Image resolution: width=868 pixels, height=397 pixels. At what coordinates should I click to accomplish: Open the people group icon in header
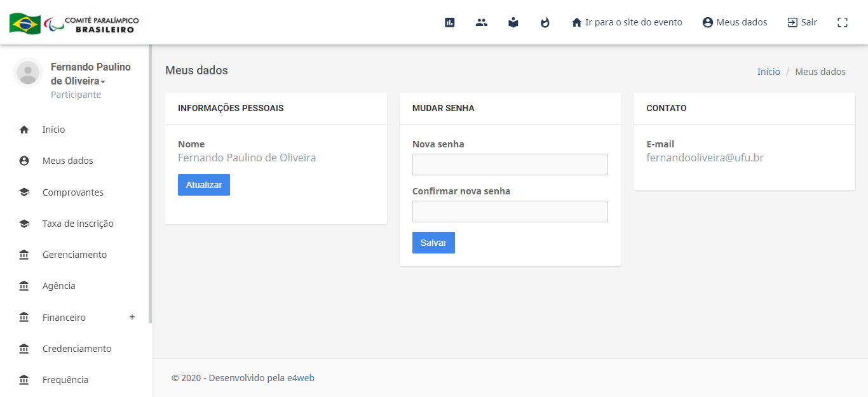tap(482, 22)
